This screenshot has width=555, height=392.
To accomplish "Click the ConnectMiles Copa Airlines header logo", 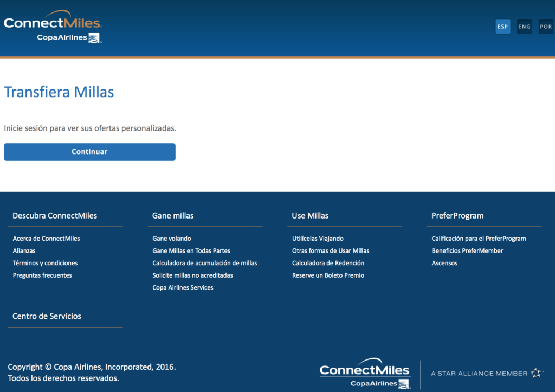I will (53, 27).
